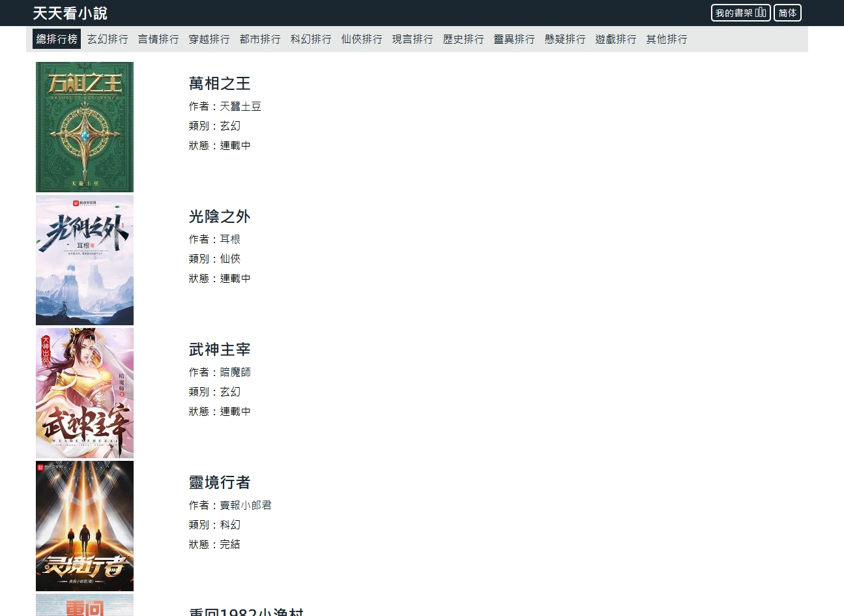Screen dimensions: 844x616
Task: Open the 光陰之外 cover image
Action: [85, 260]
